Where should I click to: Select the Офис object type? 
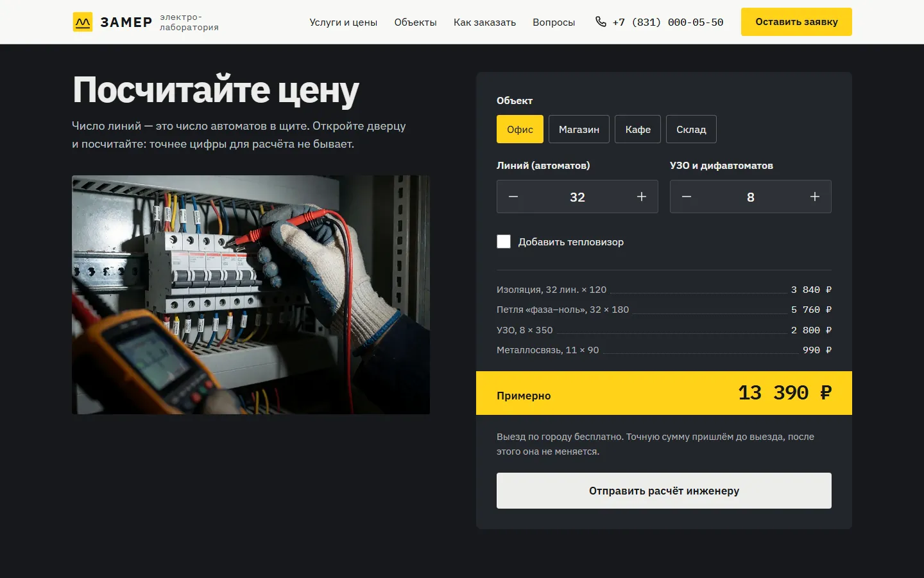[x=520, y=129]
